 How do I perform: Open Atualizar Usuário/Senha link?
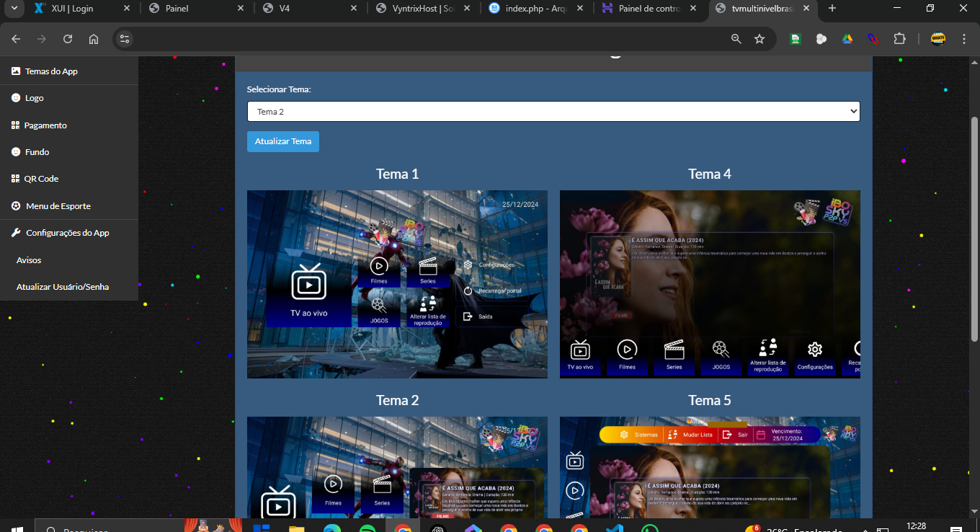(x=63, y=287)
